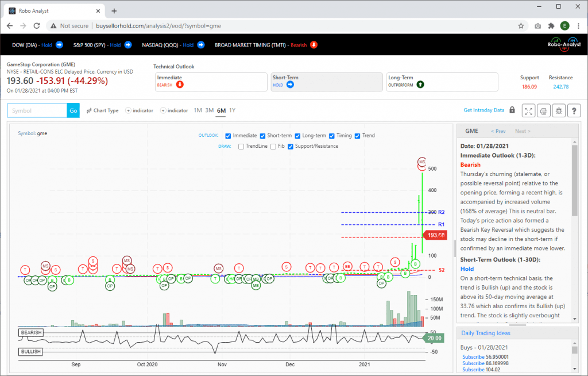
Task: Click the MS marker at chart peak
Action: tap(422, 162)
